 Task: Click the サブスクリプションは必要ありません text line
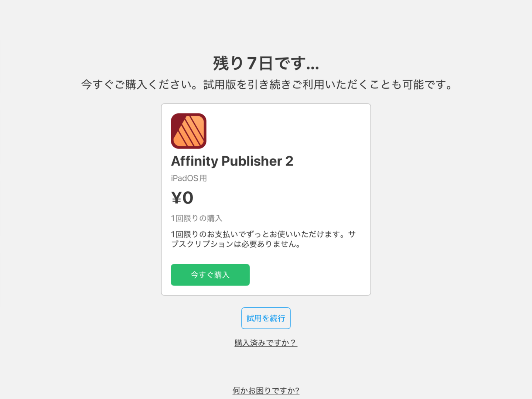[x=235, y=244]
